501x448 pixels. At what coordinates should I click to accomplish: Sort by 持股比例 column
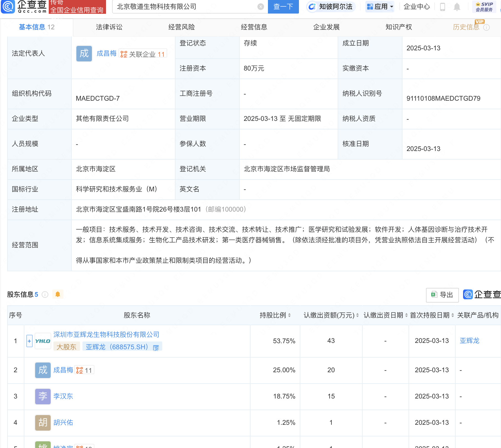coord(289,315)
